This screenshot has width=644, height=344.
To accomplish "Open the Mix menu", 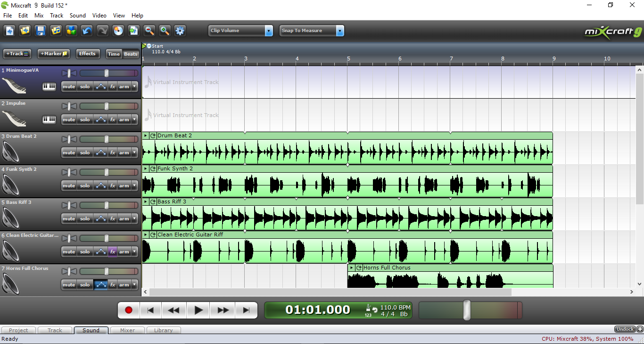I will pyautogui.click(x=39, y=16).
